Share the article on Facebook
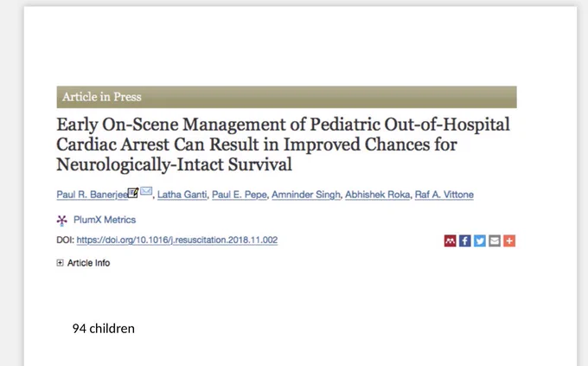The image size is (588, 366). pos(464,241)
